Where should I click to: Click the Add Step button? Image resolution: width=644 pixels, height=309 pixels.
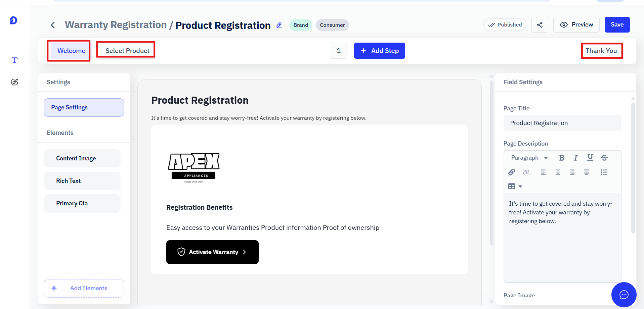(x=379, y=51)
